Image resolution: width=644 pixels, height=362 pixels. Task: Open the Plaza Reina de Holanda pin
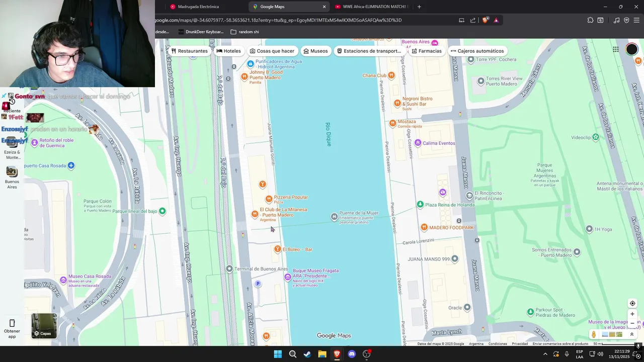420,205
